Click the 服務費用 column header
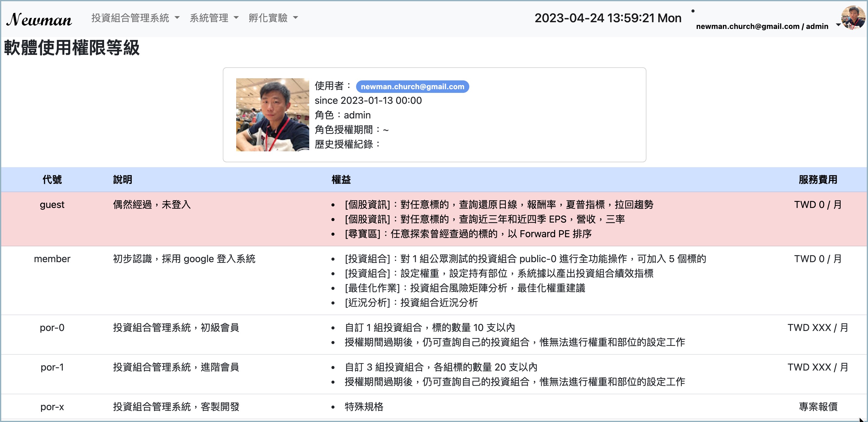Screen dimensions: 868x422 tap(818, 180)
